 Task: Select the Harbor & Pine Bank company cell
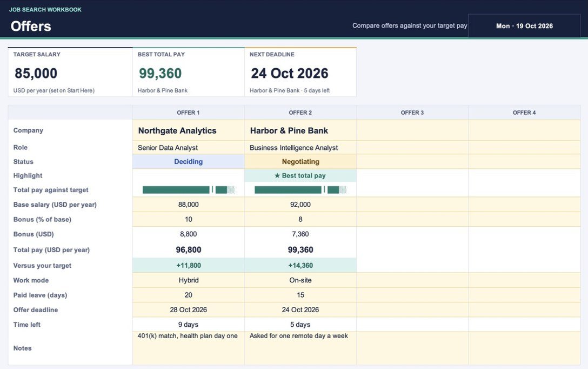[300, 130]
